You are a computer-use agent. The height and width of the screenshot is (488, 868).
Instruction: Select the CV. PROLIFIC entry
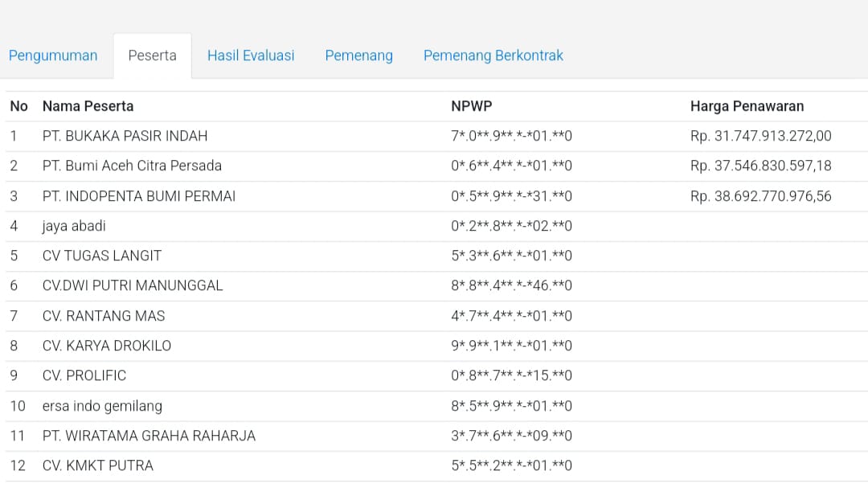[84, 375]
